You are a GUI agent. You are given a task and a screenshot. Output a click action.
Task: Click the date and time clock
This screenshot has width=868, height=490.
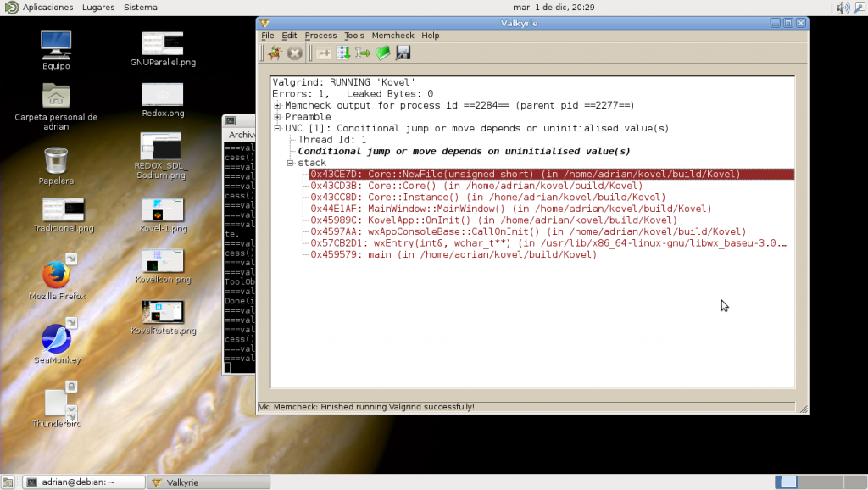tap(554, 7)
